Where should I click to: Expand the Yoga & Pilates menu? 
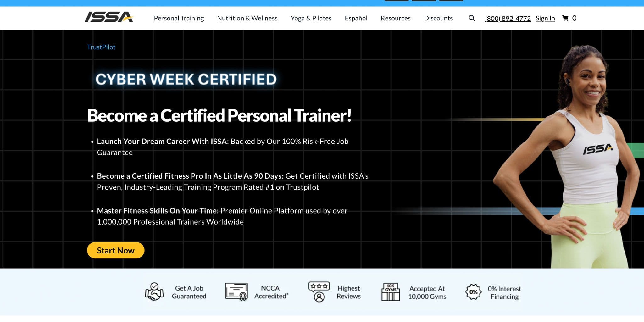coord(311,18)
